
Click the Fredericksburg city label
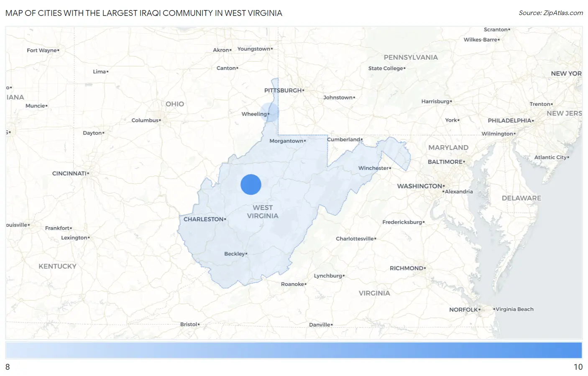402,223
